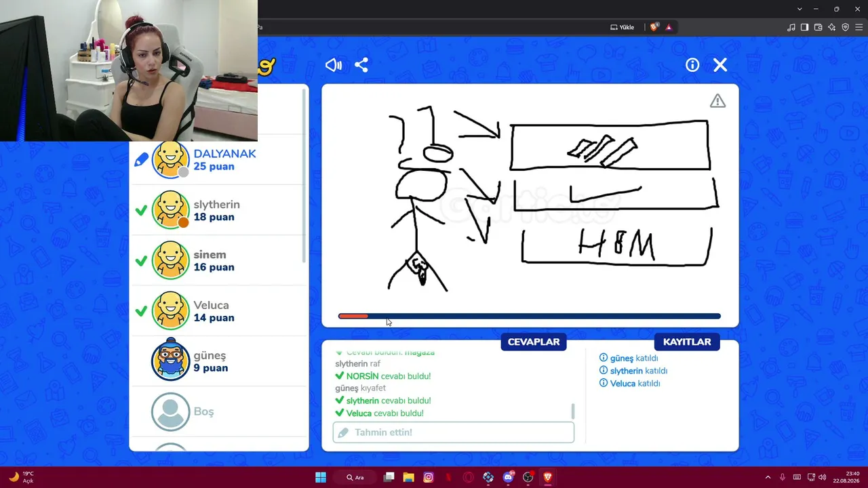Click the share icon above the canvas
This screenshot has height=488, width=868.
(x=361, y=65)
